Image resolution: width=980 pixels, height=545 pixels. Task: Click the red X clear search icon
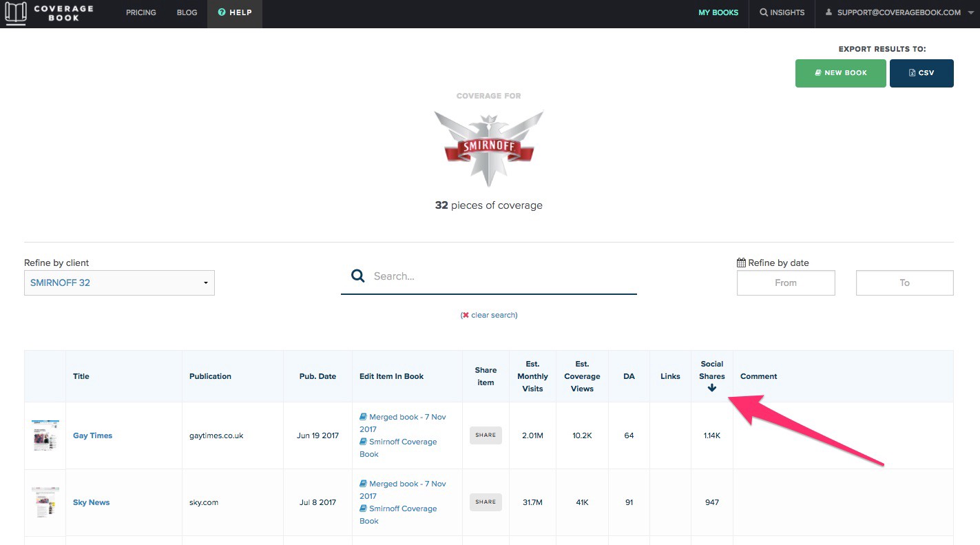point(466,315)
